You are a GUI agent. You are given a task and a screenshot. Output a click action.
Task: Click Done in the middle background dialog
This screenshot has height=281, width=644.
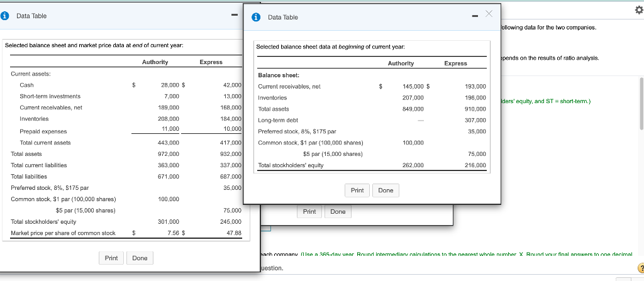tap(338, 212)
